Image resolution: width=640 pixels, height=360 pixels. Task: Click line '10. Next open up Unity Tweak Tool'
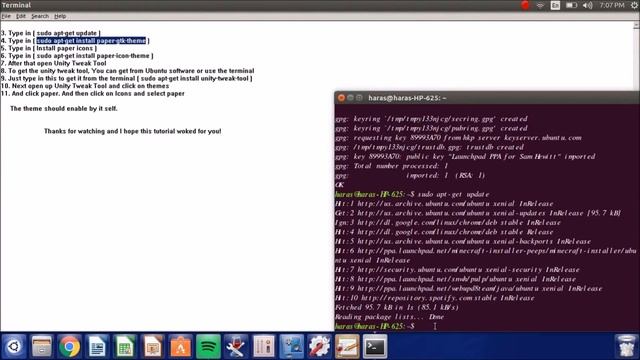85,86
